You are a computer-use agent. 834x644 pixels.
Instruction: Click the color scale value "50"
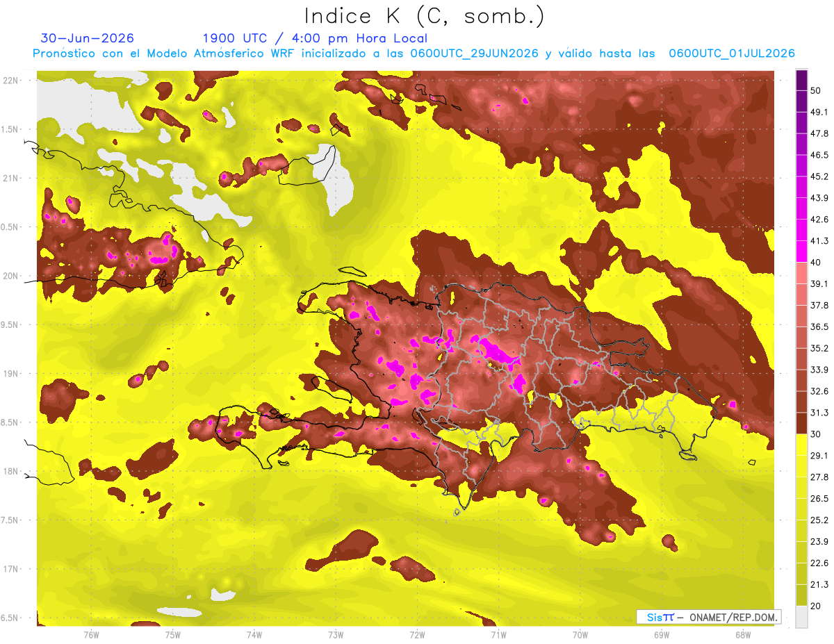click(x=816, y=90)
